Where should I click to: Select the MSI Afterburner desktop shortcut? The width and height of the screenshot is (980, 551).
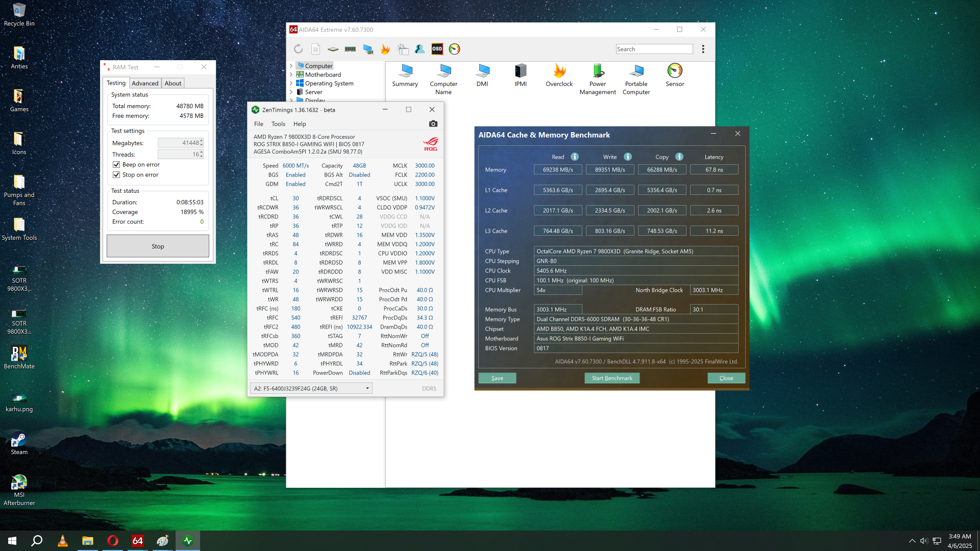19,490
